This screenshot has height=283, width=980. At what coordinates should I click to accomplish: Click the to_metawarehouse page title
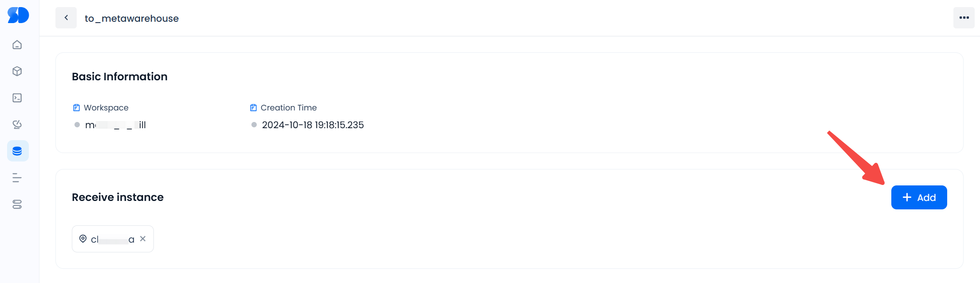tap(132, 19)
